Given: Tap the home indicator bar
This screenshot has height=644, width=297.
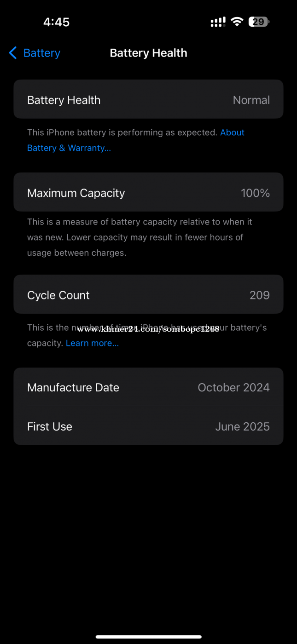Looking at the screenshot, I should pyautogui.click(x=148, y=637).
